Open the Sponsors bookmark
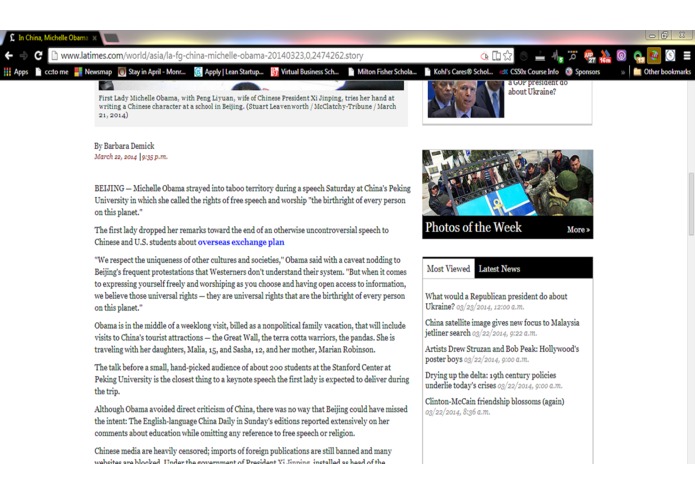695x494 pixels. click(x=582, y=72)
